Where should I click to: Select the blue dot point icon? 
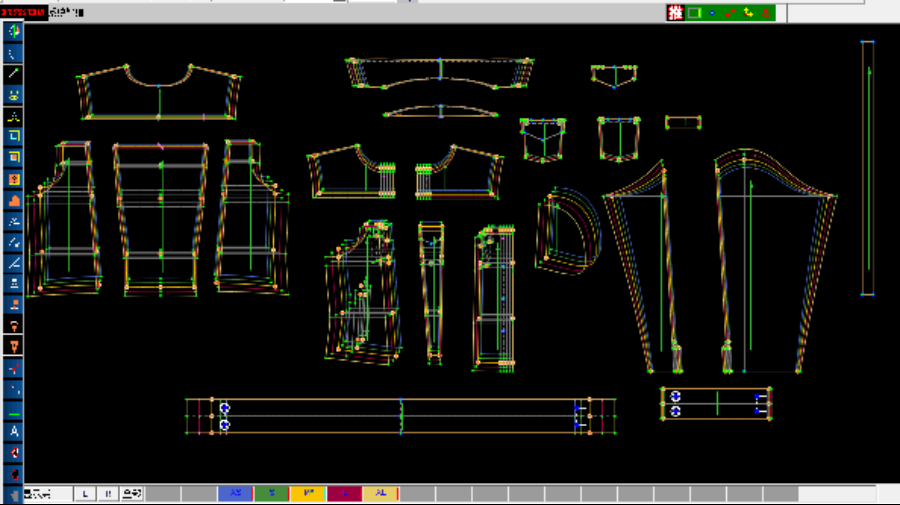pos(711,13)
